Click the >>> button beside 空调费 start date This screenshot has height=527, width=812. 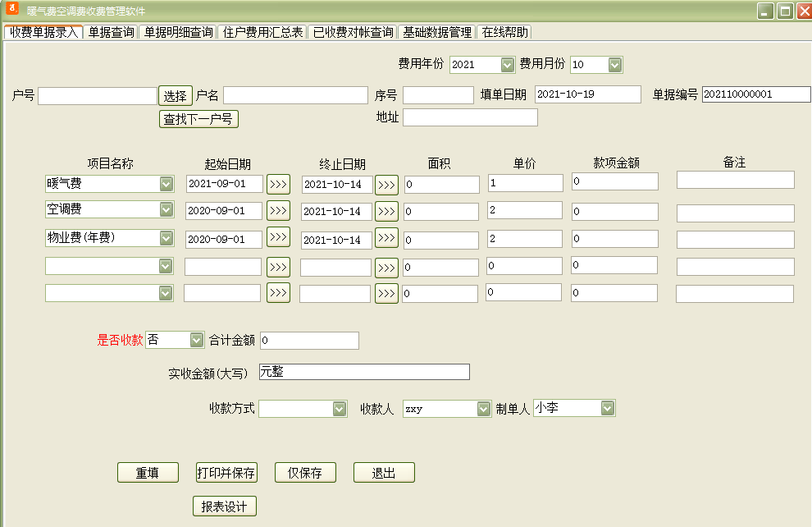pos(278,210)
